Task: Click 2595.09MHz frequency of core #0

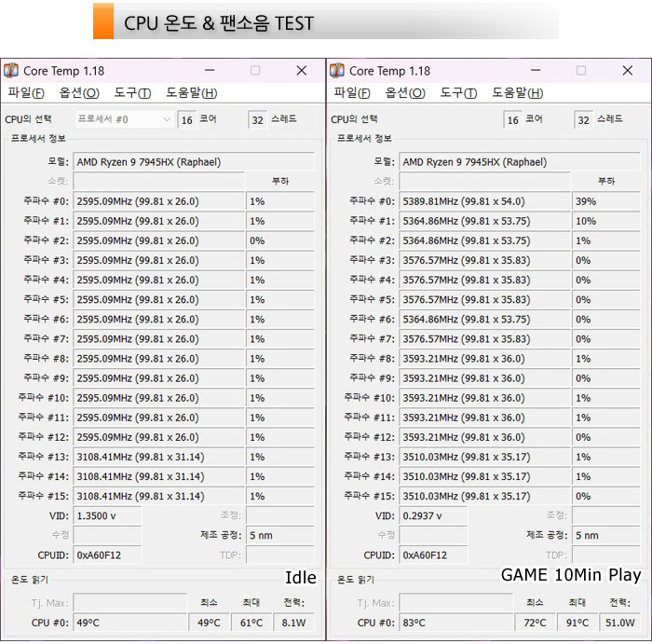Action: click(158, 201)
